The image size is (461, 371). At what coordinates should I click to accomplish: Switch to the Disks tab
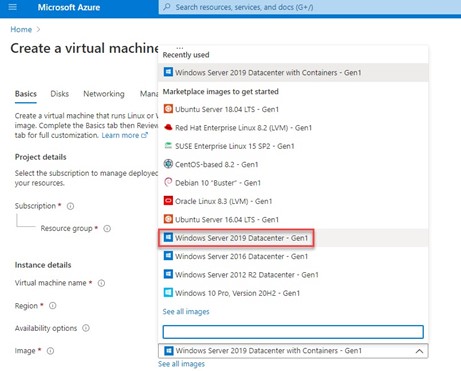tap(59, 94)
